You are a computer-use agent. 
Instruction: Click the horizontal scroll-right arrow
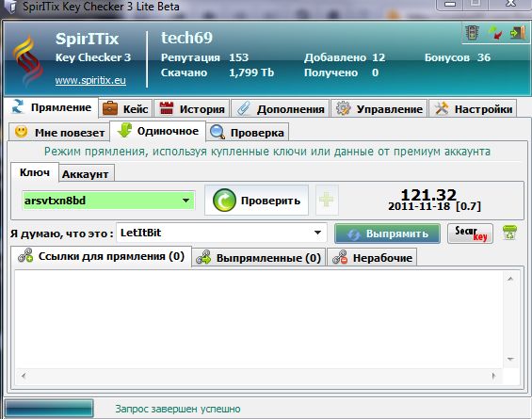pos(493,376)
